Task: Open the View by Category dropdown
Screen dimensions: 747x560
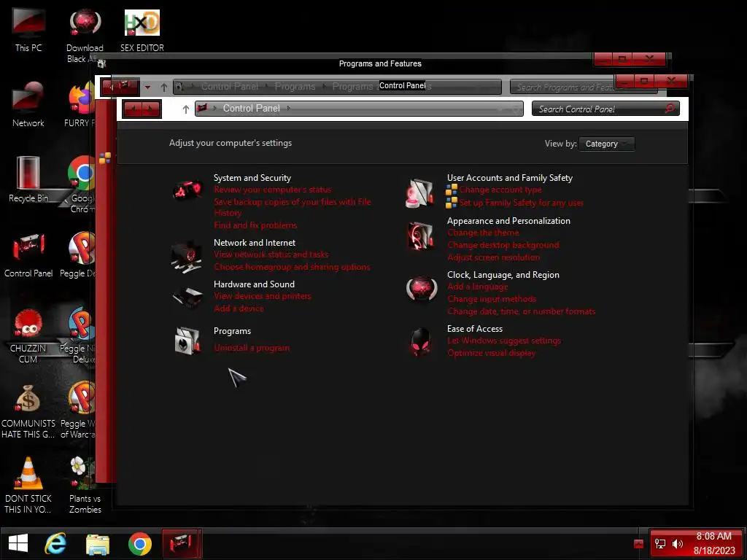Action: point(606,144)
